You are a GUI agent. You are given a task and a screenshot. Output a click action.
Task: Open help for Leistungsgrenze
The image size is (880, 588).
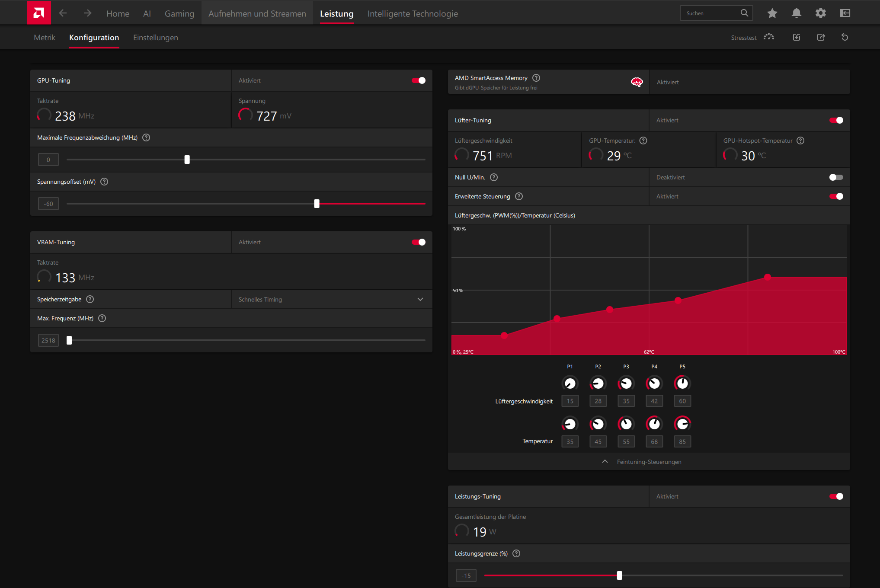point(516,553)
